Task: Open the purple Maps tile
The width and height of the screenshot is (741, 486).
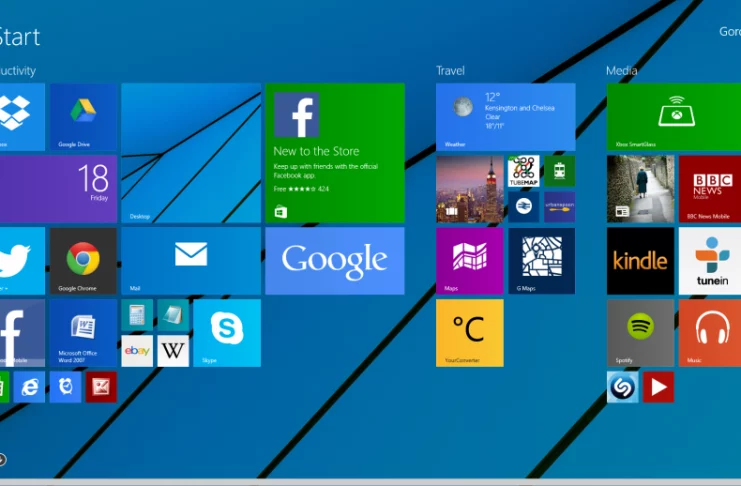Action: (x=470, y=261)
